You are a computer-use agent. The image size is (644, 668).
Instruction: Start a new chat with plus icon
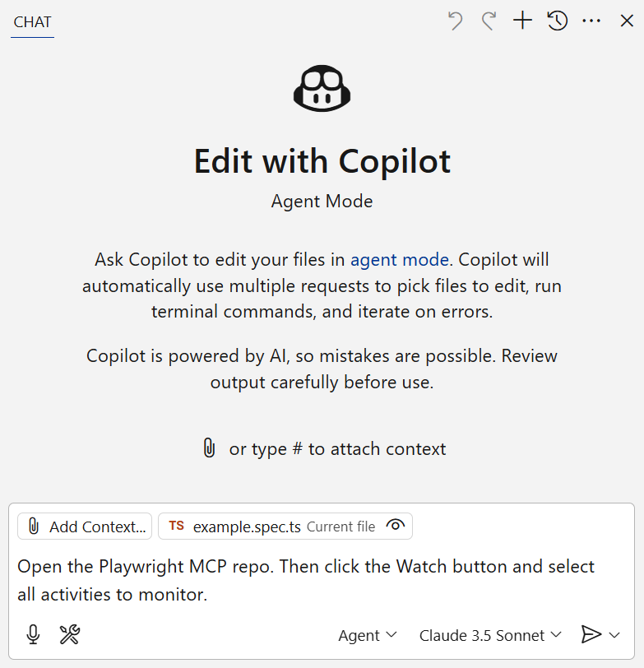click(522, 21)
